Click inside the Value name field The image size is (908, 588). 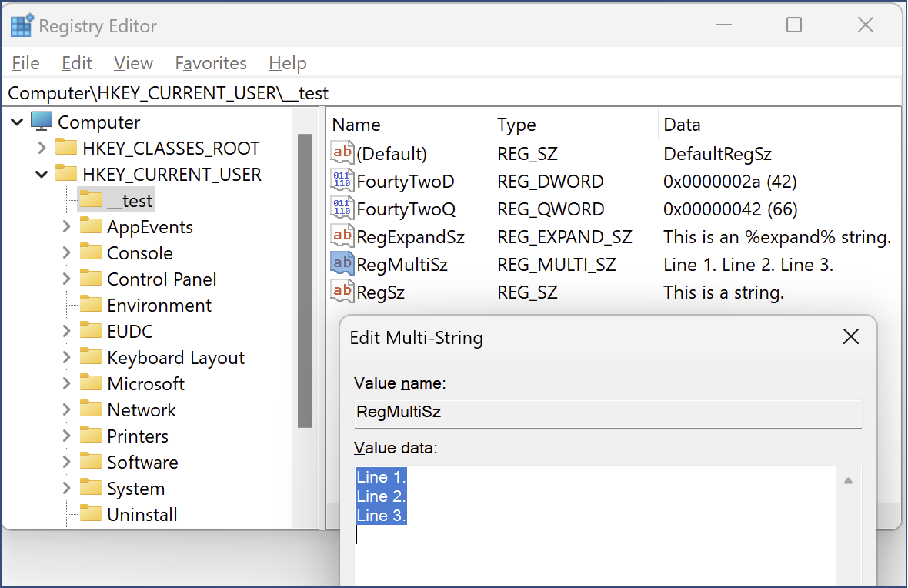(x=607, y=412)
